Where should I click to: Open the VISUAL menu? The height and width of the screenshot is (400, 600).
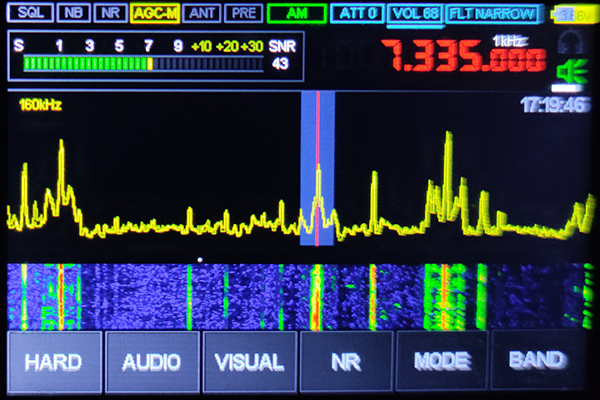point(249,362)
